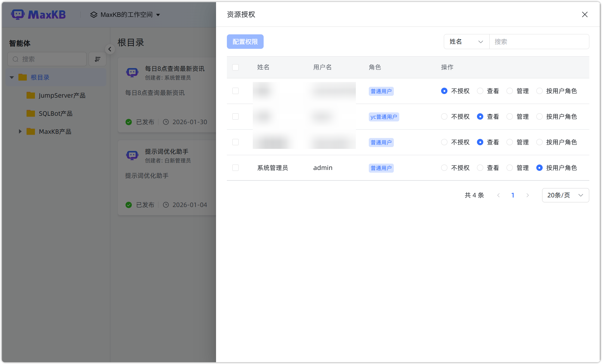Click the robot icon on 提示词优化助手 card
Screen dimensions: 602x364
132,155
